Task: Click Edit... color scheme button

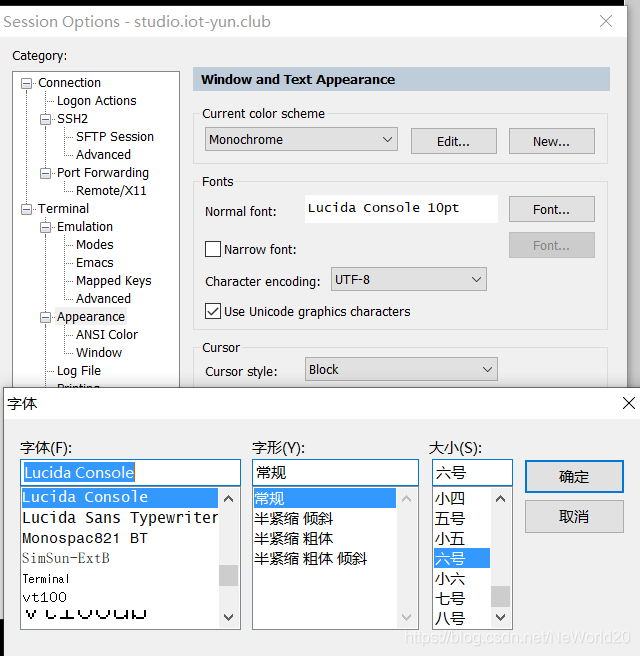Action: click(454, 141)
